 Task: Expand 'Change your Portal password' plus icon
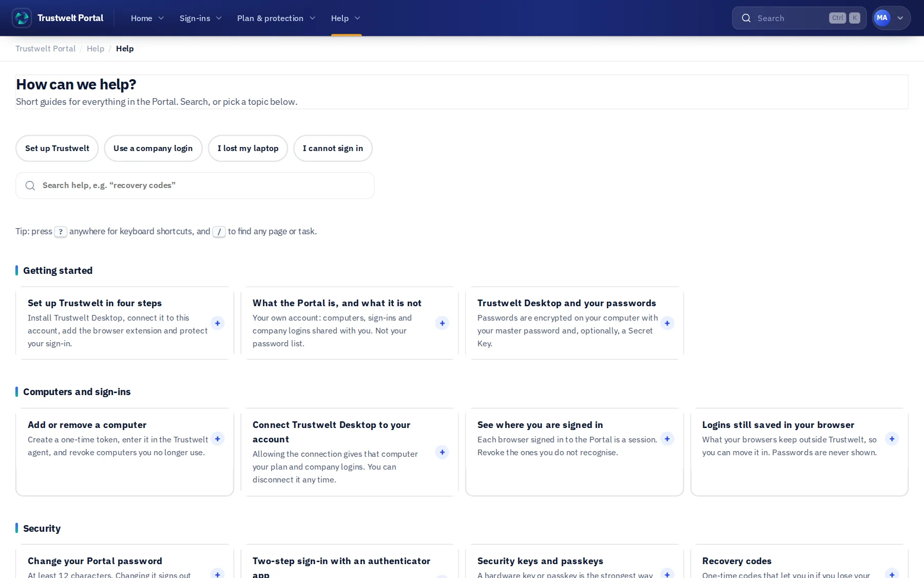point(218,574)
